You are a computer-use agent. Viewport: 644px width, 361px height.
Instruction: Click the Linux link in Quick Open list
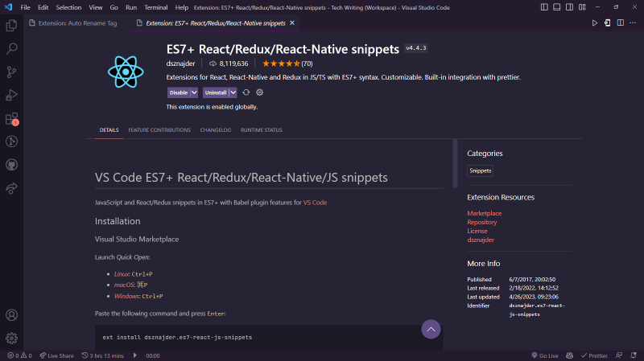click(x=122, y=274)
